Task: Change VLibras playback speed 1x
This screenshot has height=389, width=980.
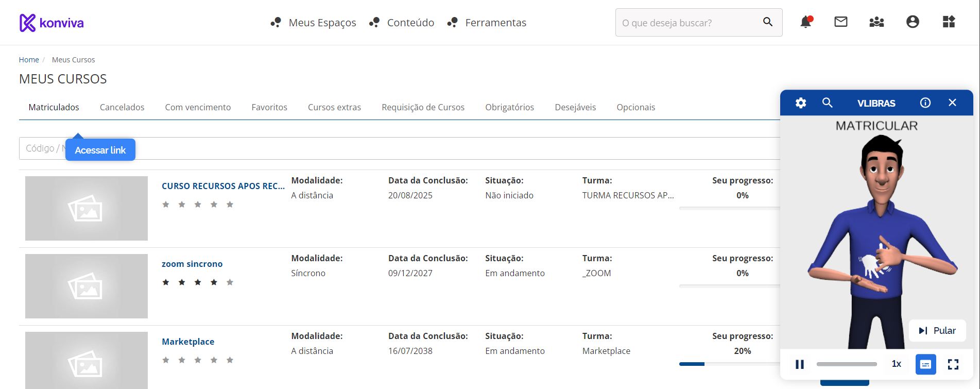Action: [897, 364]
